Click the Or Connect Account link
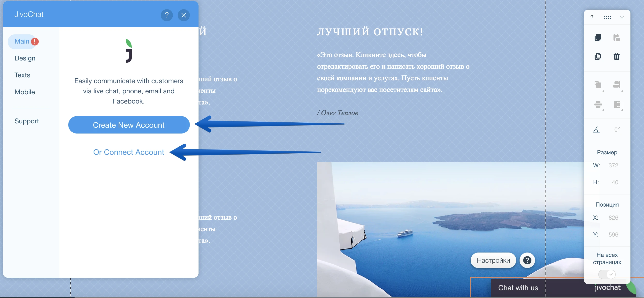This screenshot has width=644, height=298. tap(129, 152)
